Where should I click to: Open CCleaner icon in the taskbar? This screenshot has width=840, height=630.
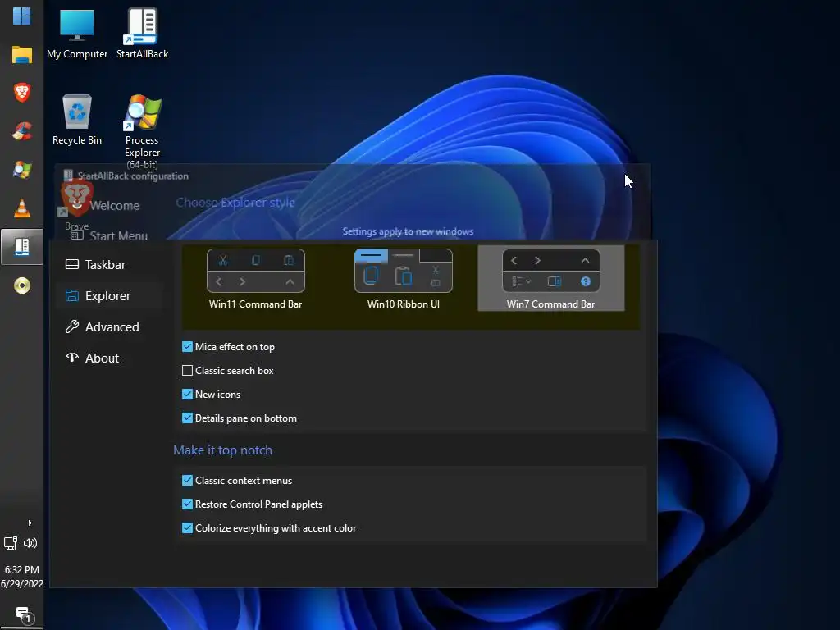[x=21, y=131]
